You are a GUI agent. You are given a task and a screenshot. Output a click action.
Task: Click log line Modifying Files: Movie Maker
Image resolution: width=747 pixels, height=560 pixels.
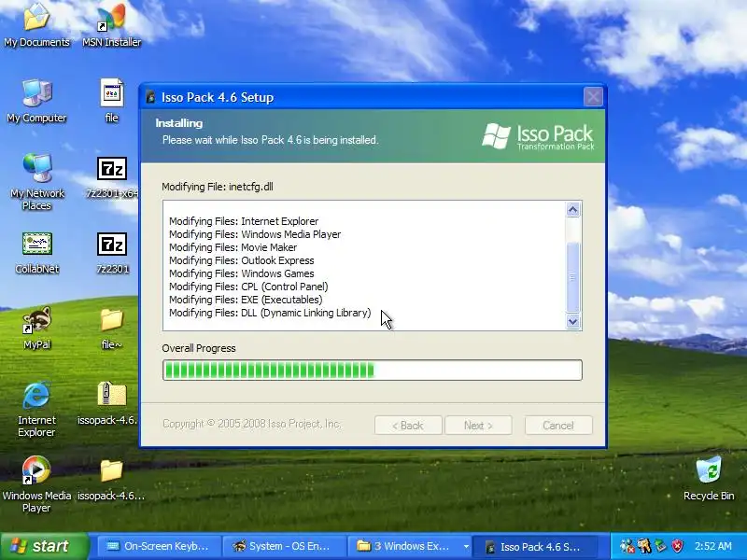coord(233,247)
